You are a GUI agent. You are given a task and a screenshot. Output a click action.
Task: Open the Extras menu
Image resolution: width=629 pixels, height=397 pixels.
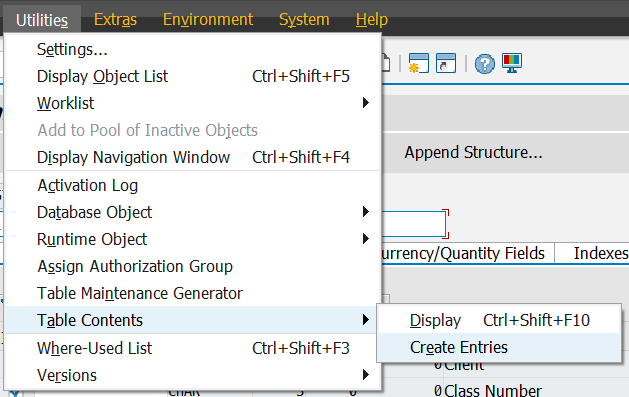click(115, 19)
